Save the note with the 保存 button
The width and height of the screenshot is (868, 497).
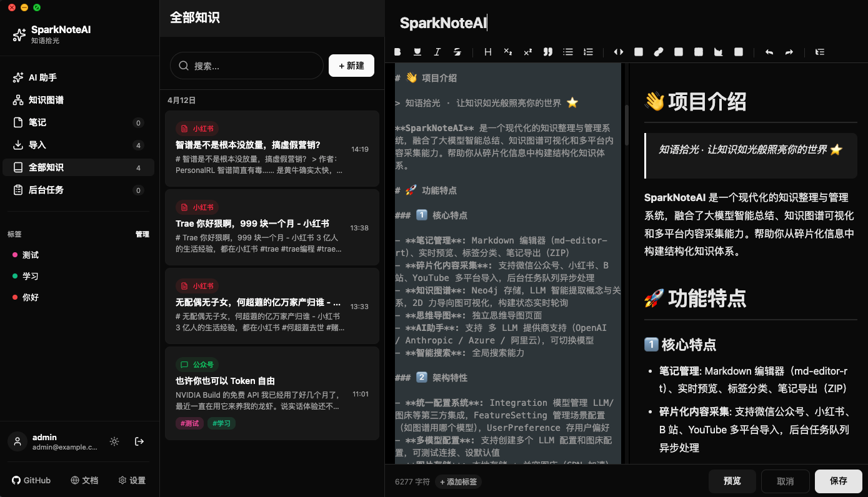[838, 481]
